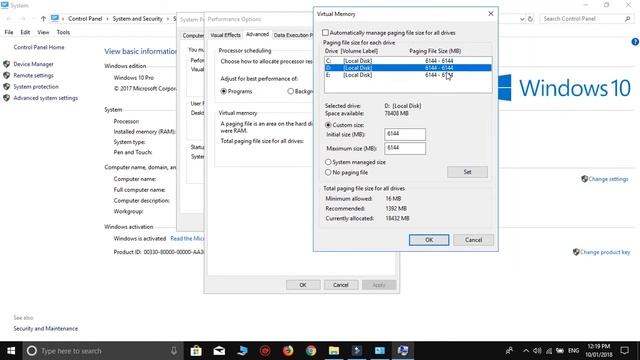The height and width of the screenshot is (360, 640).
Task: Switch to Visual Effects tab
Action: pyautogui.click(x=225, y=35)
